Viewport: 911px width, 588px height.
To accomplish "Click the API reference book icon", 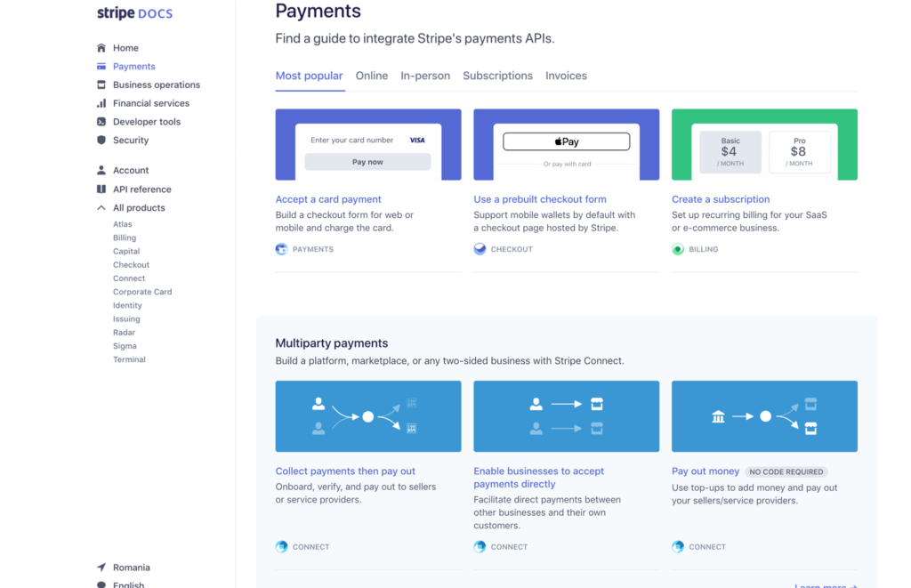I will [101, 189].
